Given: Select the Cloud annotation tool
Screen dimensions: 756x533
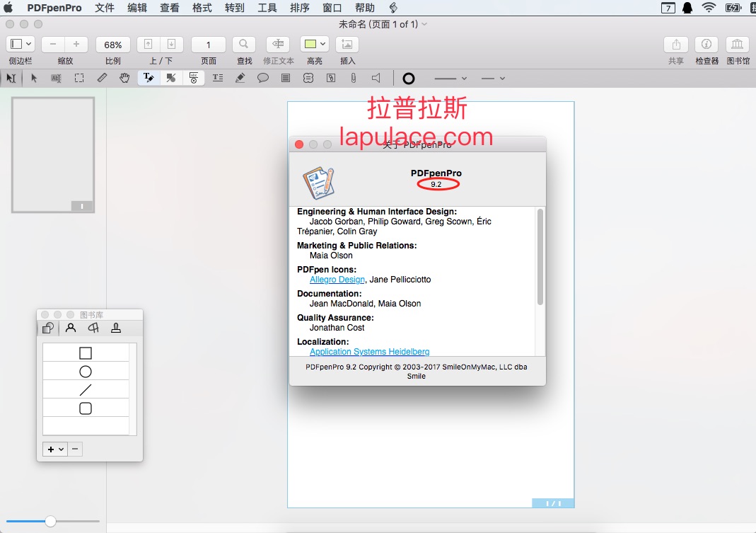Looking at the screenshot, I should [x=308, y=78].
